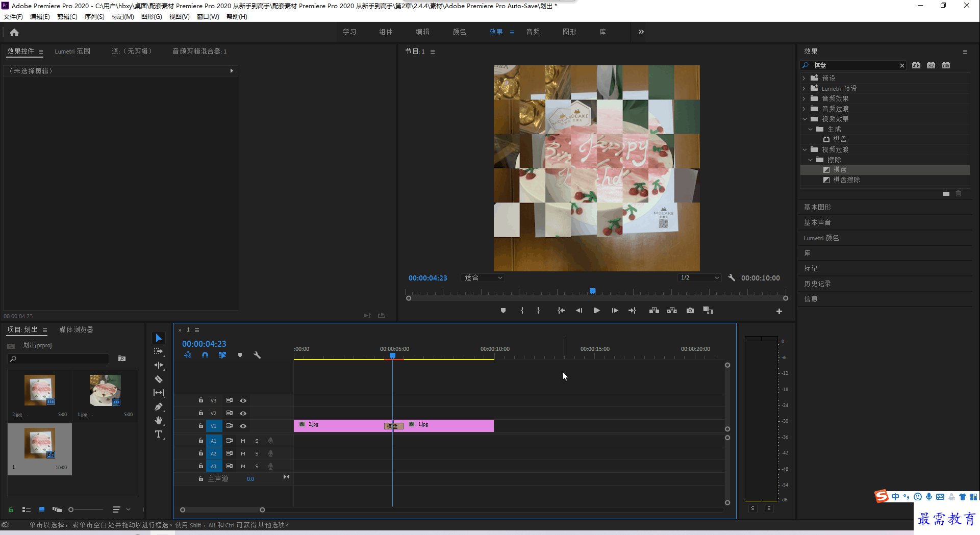The height and width of the screenshot is (535, 980).
Task: Select the Slip tool
Action: (159, 393)
